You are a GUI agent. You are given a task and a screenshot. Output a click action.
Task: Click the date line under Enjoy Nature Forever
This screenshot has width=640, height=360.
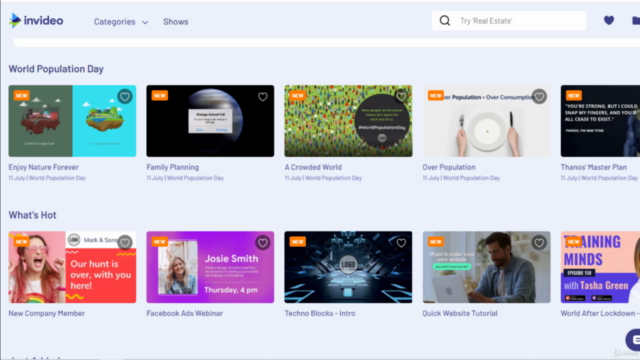coord(47,178)
